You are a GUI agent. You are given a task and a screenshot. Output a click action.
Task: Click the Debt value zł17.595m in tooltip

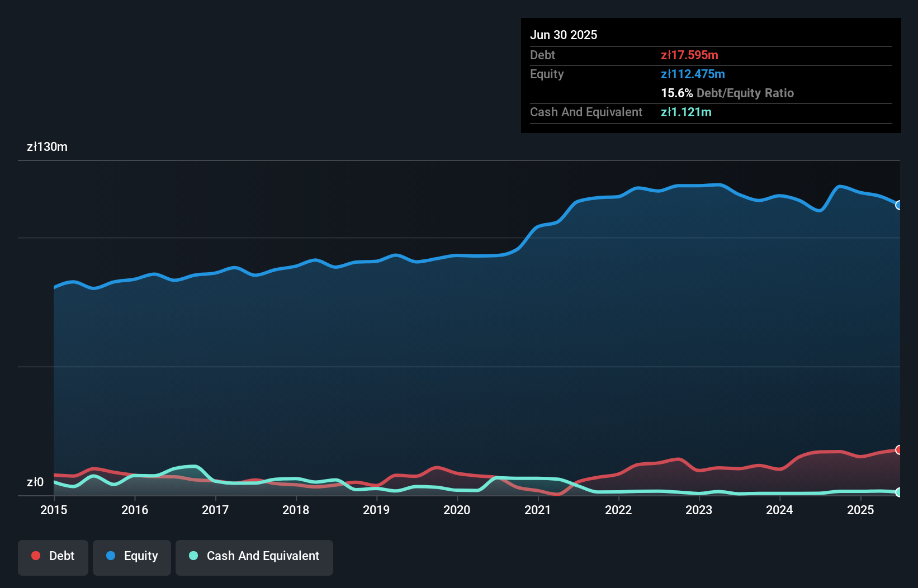tap(689, 55)
